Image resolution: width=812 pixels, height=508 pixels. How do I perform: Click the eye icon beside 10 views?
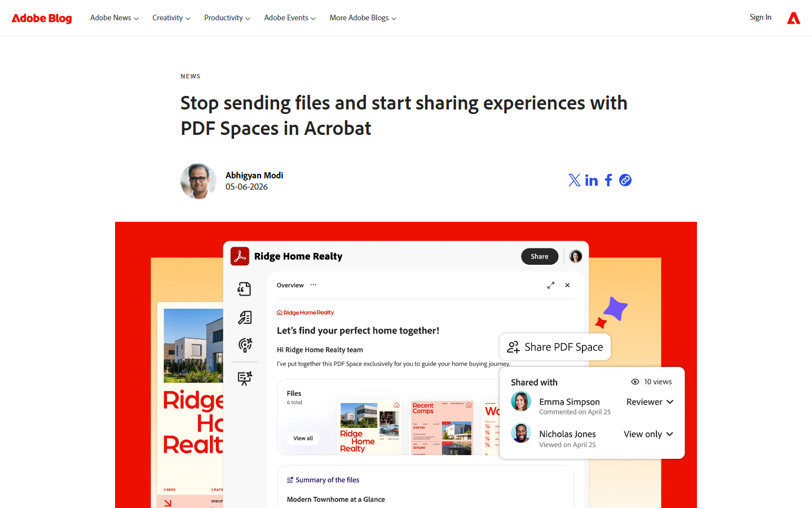pyautogui.click(x=635, y=382)
